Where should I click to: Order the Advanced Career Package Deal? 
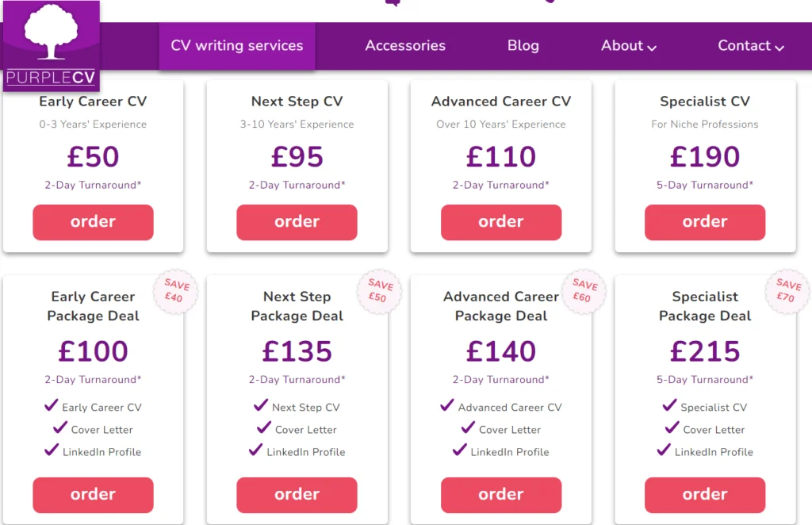[500, 495]
